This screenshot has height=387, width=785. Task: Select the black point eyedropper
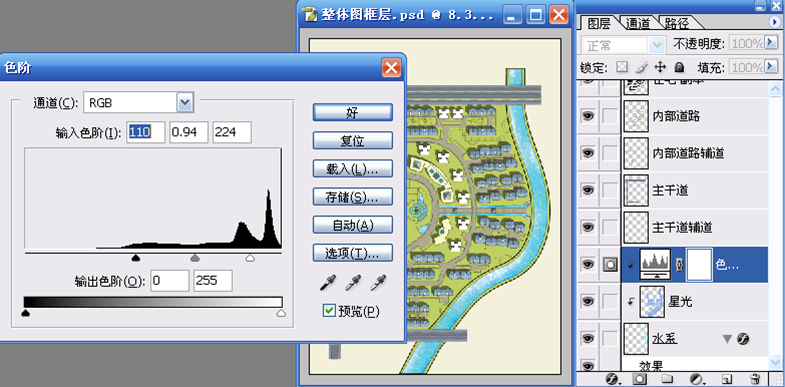327,283
